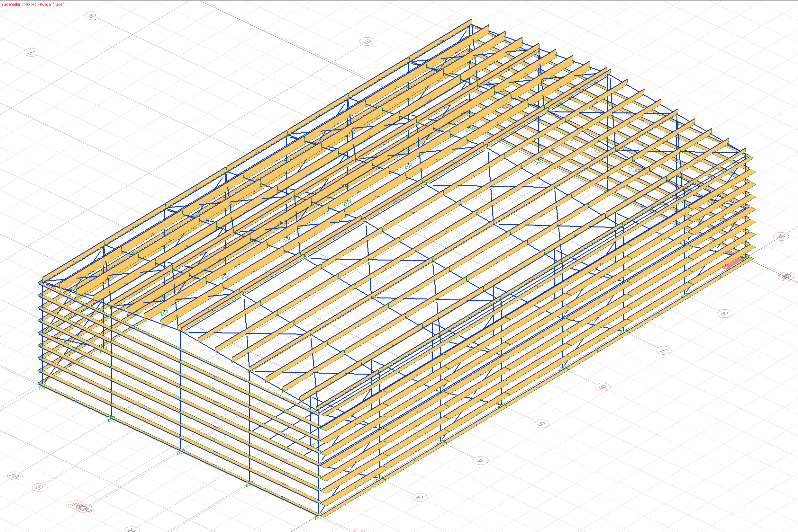Click grid bubble 7 near the screen's left edge
This screenshot has width=798, height=532.
(x=32, y=53)
